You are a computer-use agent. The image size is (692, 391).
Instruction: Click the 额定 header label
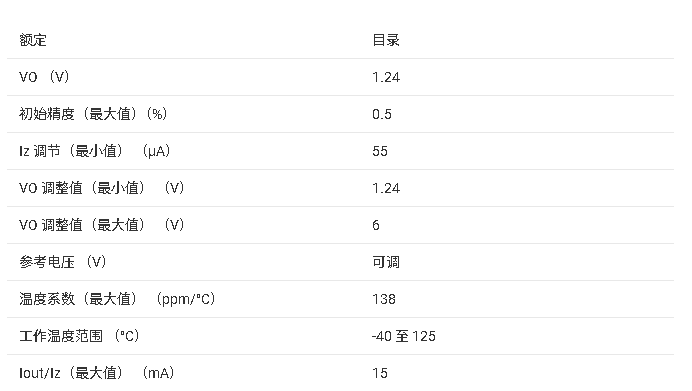tap(33, 40)
